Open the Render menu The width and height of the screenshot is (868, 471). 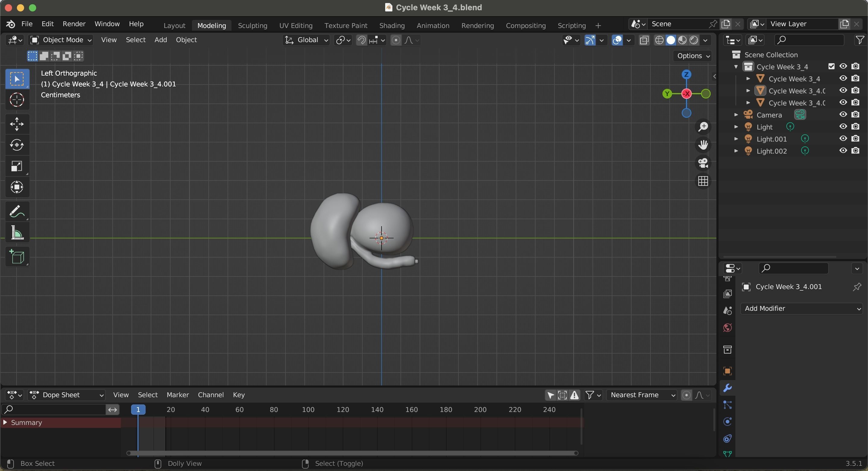tap(74, 24)
